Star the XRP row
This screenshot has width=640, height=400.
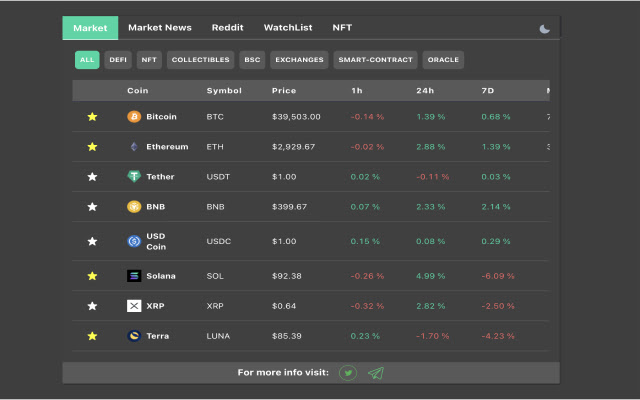(92, 306)
